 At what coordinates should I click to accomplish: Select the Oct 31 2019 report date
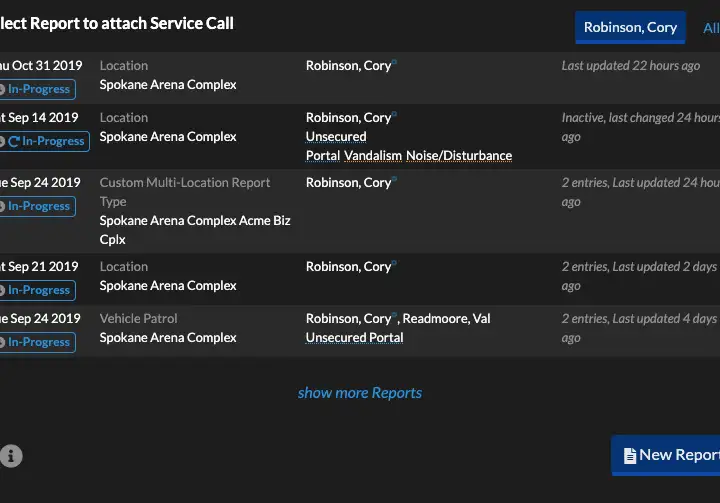tap(41, 66)
